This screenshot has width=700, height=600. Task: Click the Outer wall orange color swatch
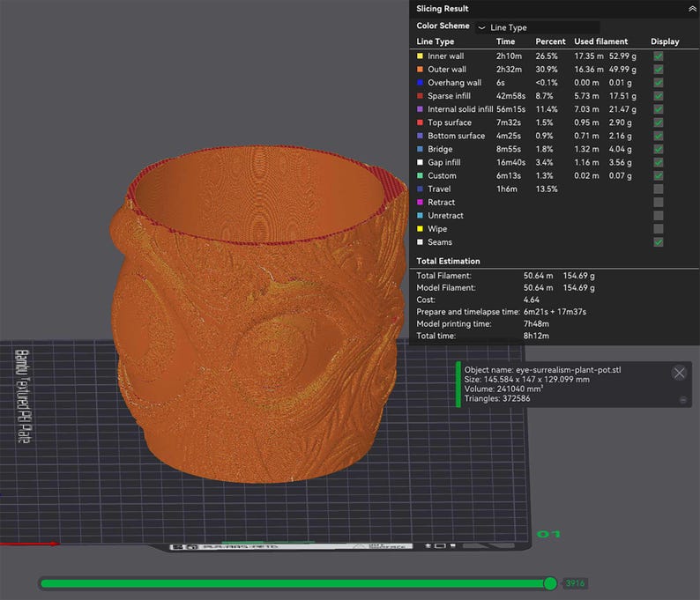point(420,70)
